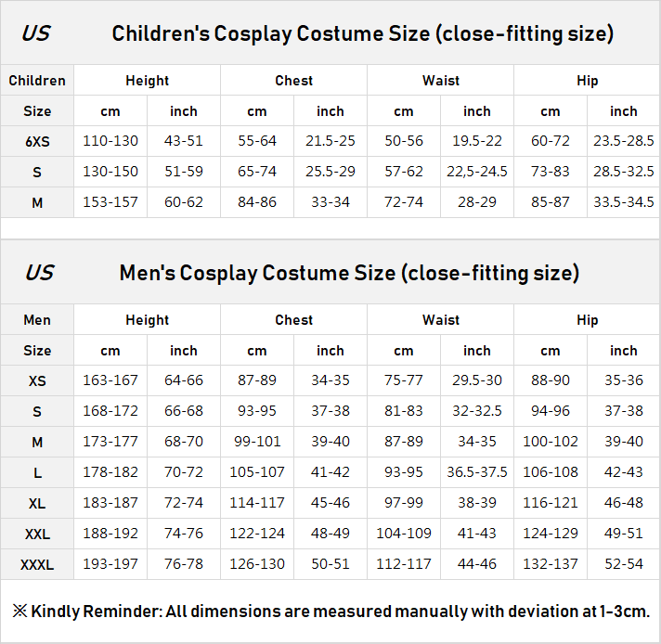Click the Chest header in the Children's table
Image resolution: width=661 pixels, height=644 pixels.
click(293, 81)
